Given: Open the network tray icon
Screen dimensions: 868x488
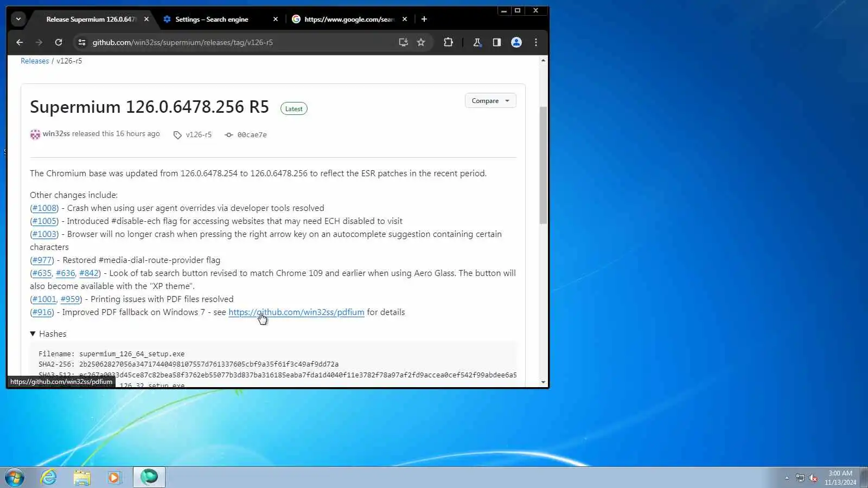Looking at the screenshot, I should click(800, 478).
